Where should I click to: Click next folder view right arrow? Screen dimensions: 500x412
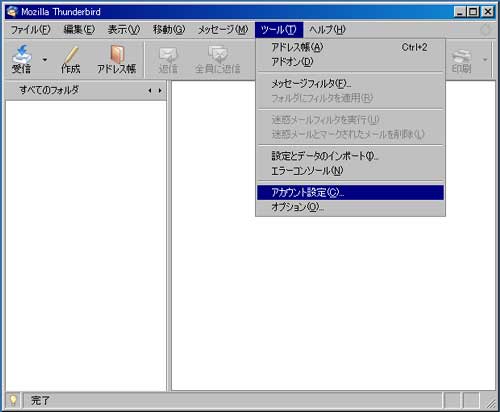160,90
